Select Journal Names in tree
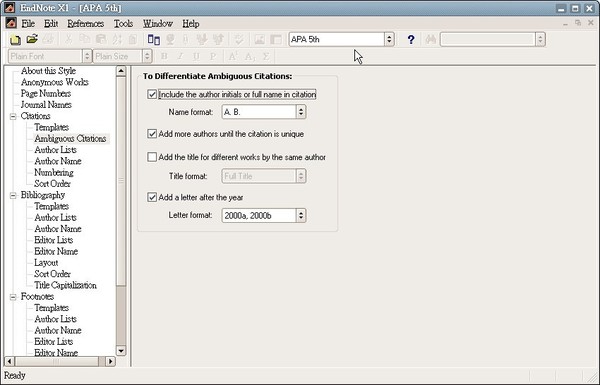The height and width of the screenshot is (385, 600). [46, 104]
